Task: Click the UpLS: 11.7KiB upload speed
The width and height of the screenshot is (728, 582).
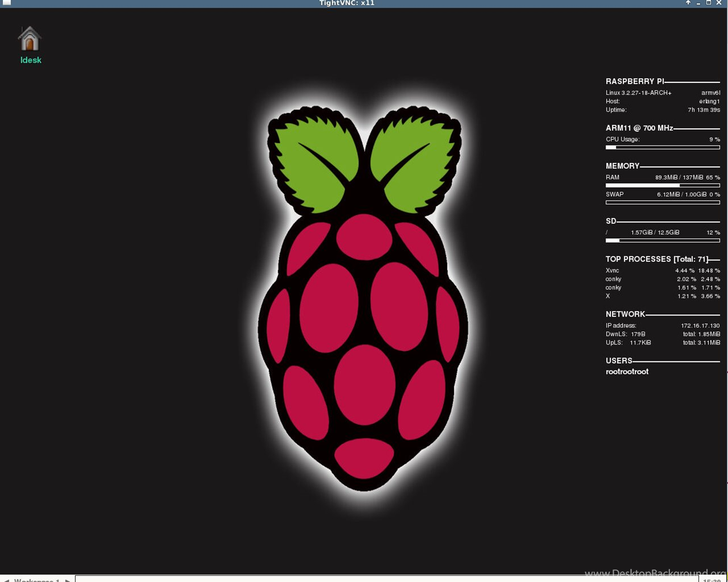Action: pos(628,343)
